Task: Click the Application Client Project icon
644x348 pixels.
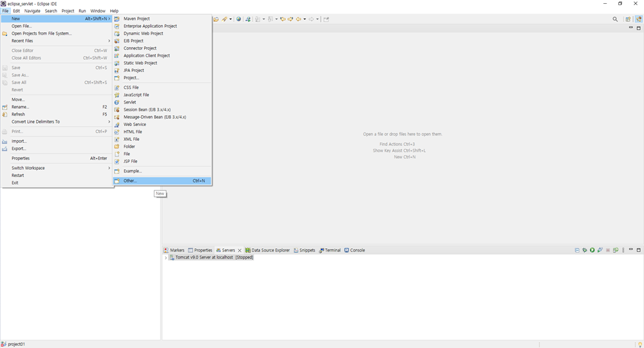Action: click(117, 55)
